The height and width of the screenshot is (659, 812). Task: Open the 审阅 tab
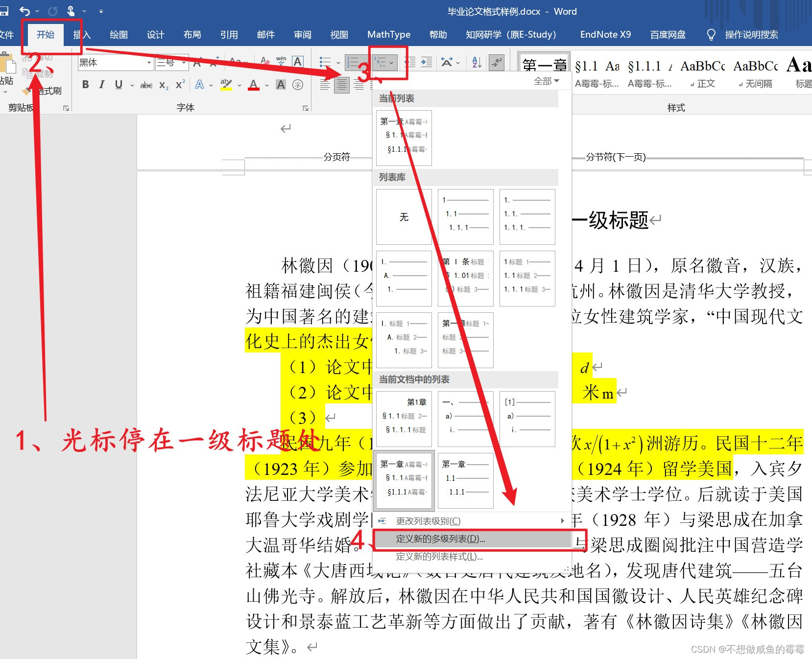click(303, 35)
